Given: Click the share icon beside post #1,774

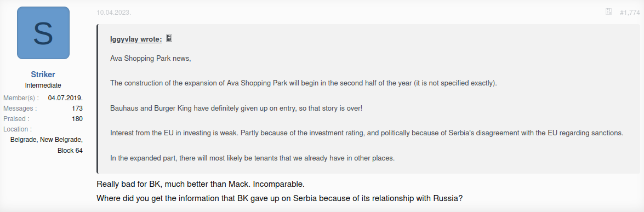Looking at the screenshot, I should click(x=609, y=12).
